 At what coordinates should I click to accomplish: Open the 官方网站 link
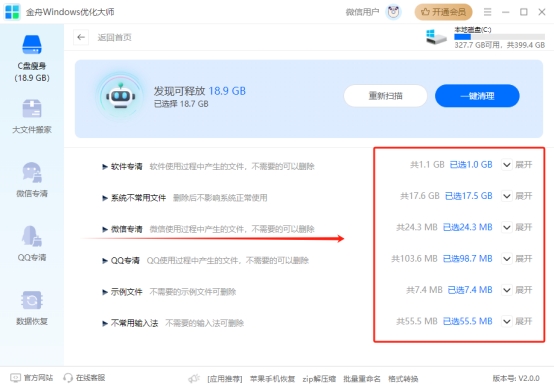[x=38, y=378]
